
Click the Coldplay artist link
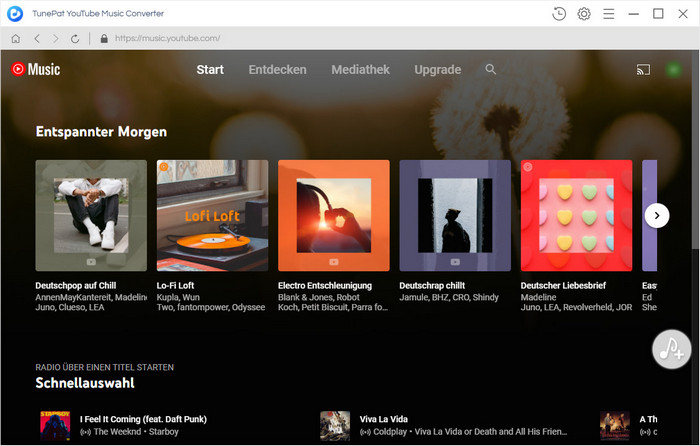390,432
